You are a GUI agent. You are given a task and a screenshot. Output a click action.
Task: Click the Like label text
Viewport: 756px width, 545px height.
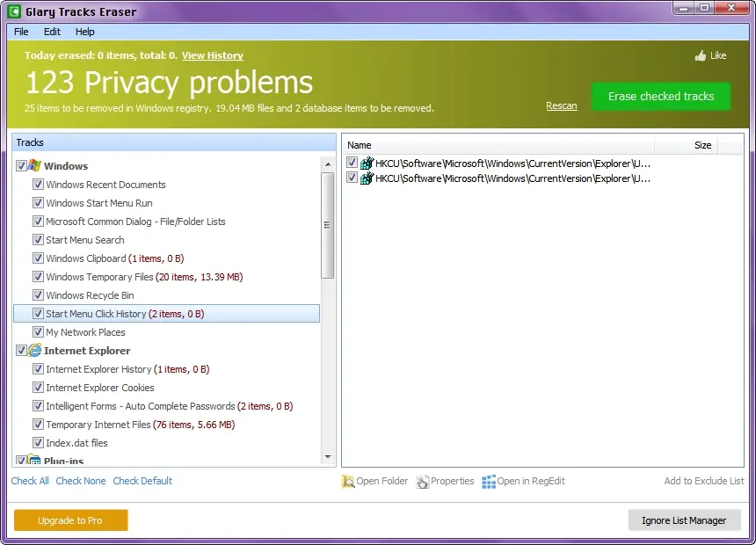pos(718,55)
